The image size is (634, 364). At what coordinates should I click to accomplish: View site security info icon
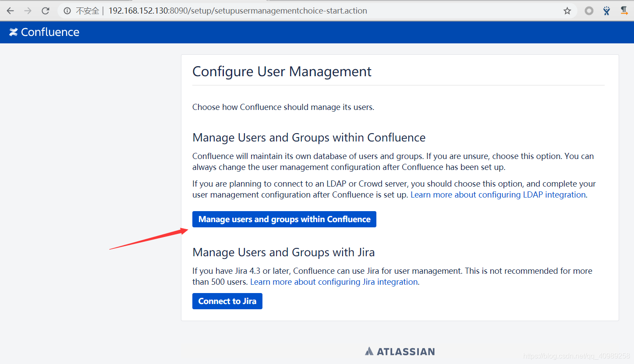click(67, 11)
